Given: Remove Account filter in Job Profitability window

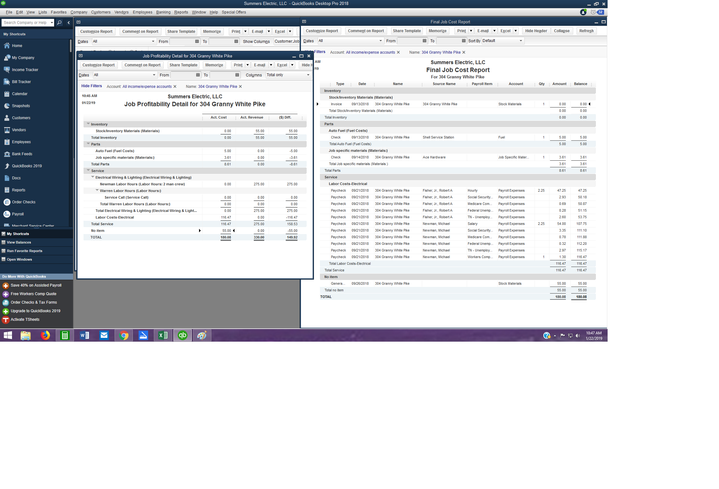Looking at the screenshot, I should click(x=175, y=86).
